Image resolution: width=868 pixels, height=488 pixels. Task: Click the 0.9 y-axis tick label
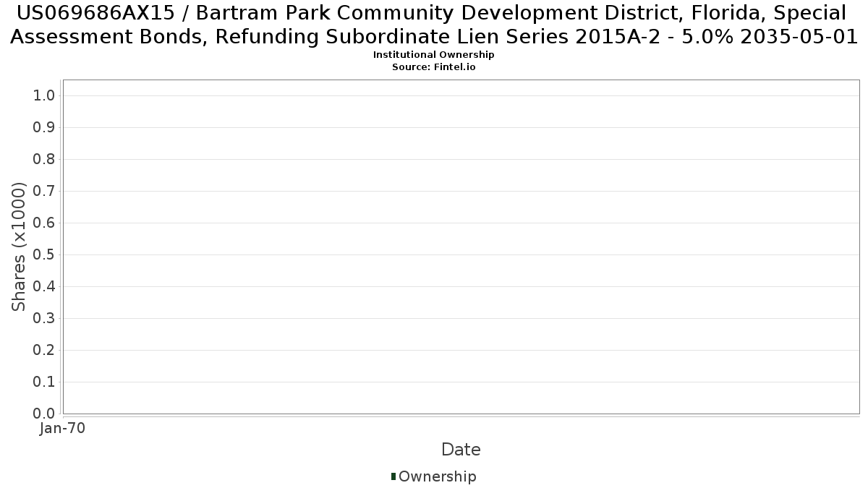44,128
